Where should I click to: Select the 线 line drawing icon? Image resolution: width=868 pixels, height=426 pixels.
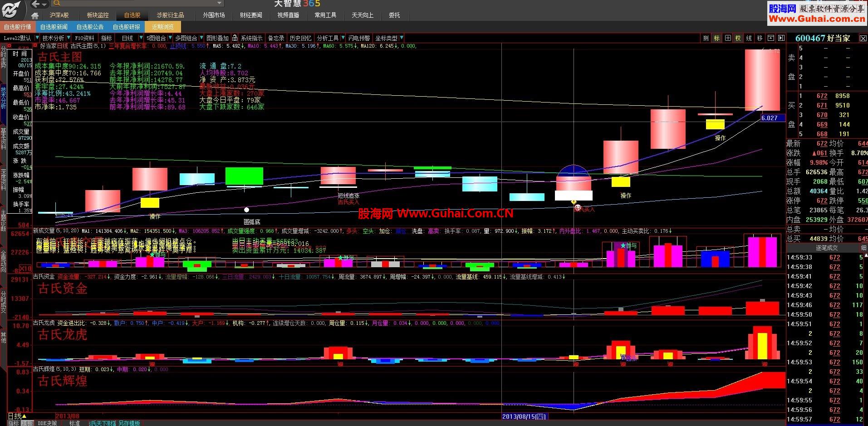tap(749, 38)
